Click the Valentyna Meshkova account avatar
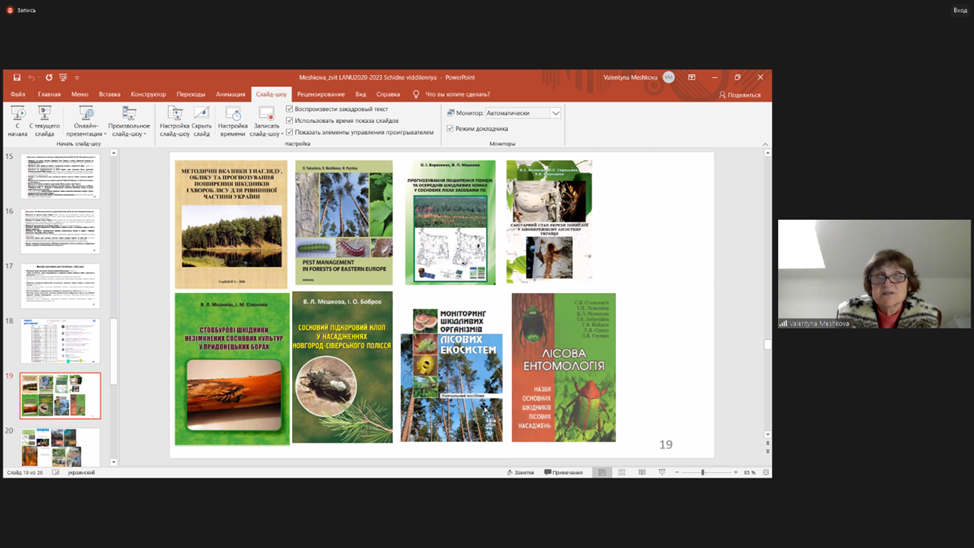Viewport: 974px width, 548px height. coord(668,78)
